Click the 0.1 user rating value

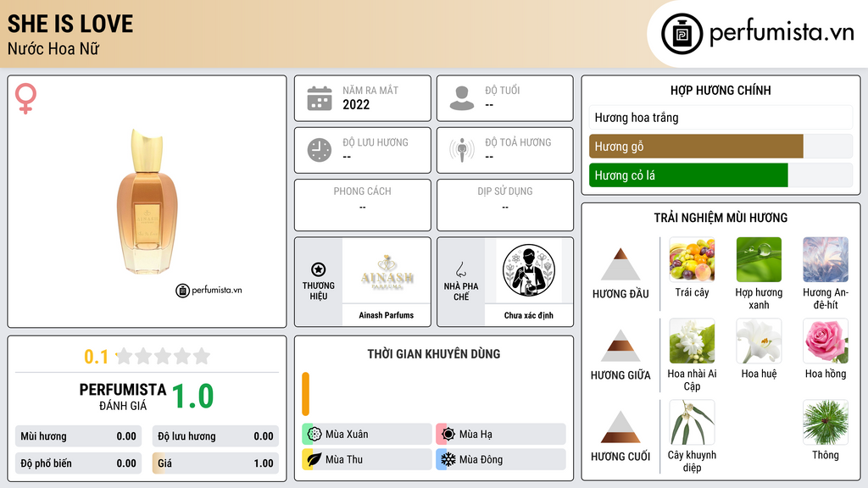[x=97, y=357]
